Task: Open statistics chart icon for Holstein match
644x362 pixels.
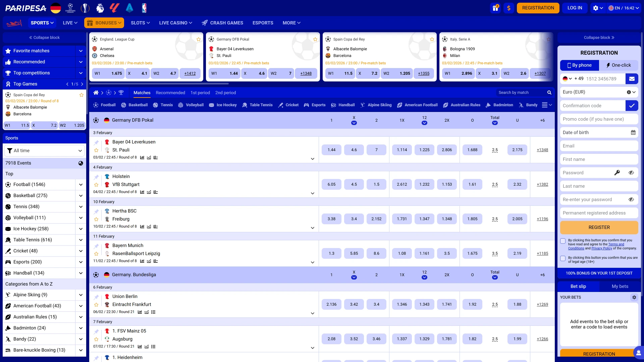Action: click(x=142, y=192)
